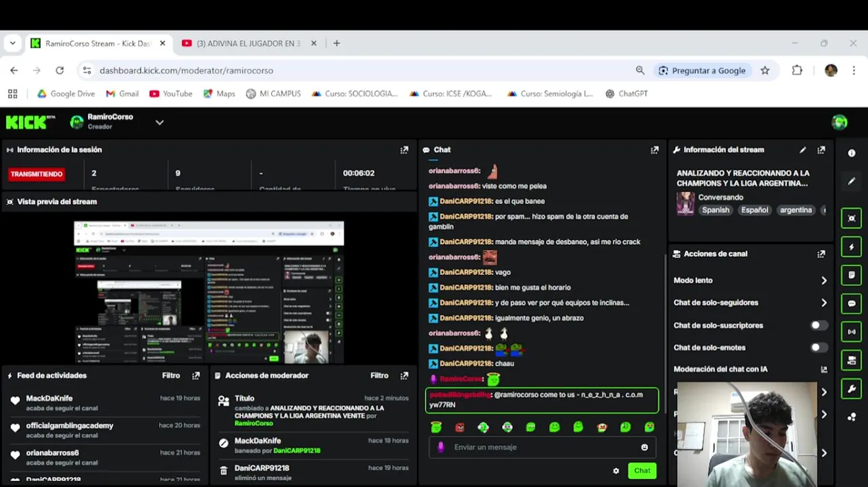The height and width of the screenshot is (487, 868).
Task: Toggle the channel actions widget icon in sidebar
Action: click(x=852, y=361)
